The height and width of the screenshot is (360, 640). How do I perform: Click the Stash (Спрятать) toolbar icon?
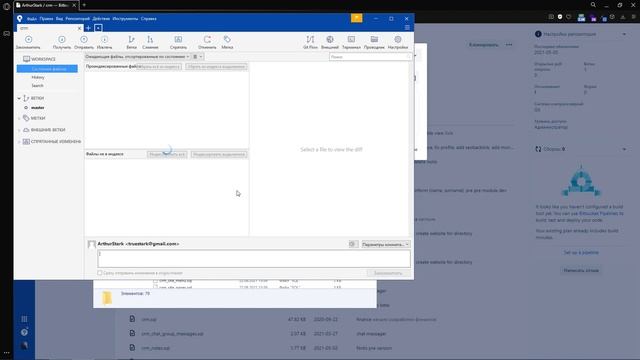click(178, 40)
